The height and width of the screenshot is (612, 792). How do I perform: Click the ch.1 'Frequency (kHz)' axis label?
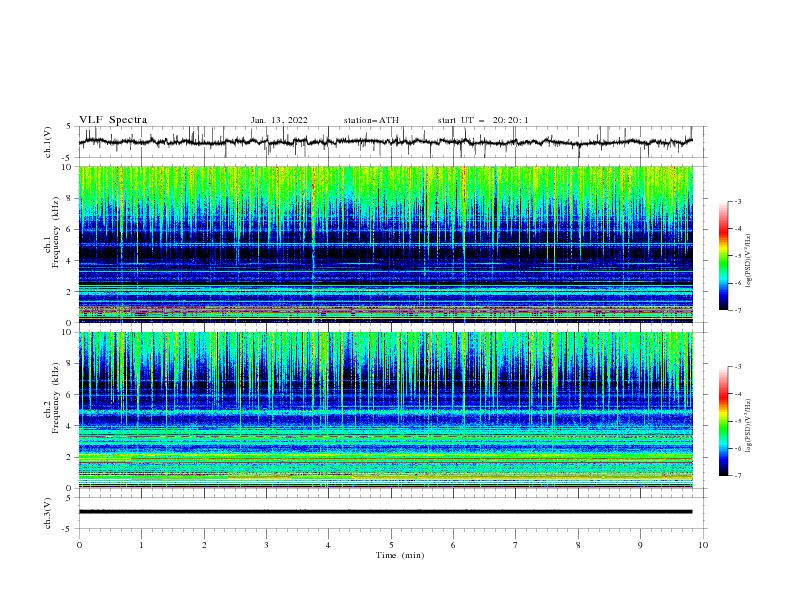click(54, 233)
